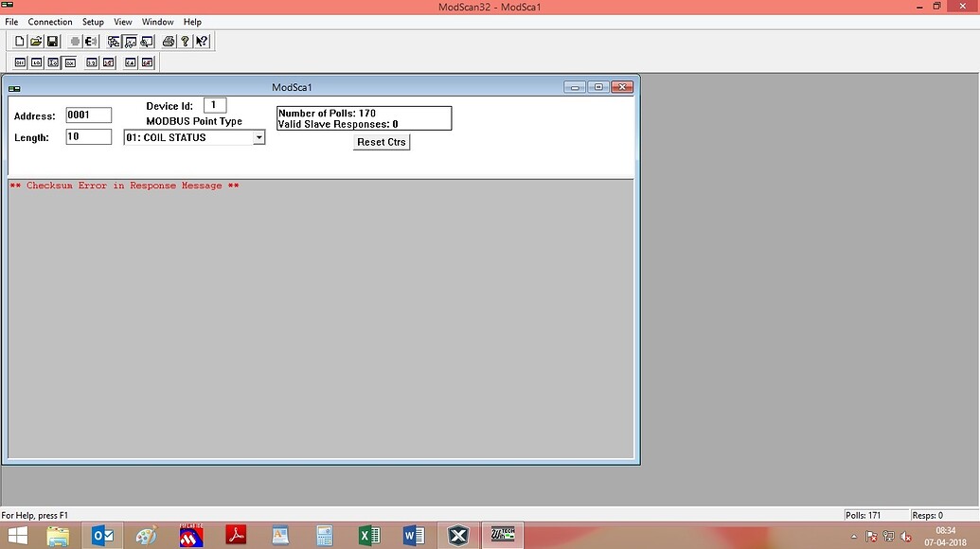The image size is (980, 549).
Task: Open a saved document with the folder icon
Action: pos(36,41)
